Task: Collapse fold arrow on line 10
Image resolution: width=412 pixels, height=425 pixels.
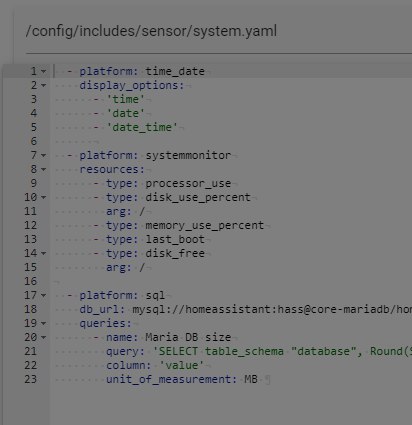Action: click(x=43, y=197)
